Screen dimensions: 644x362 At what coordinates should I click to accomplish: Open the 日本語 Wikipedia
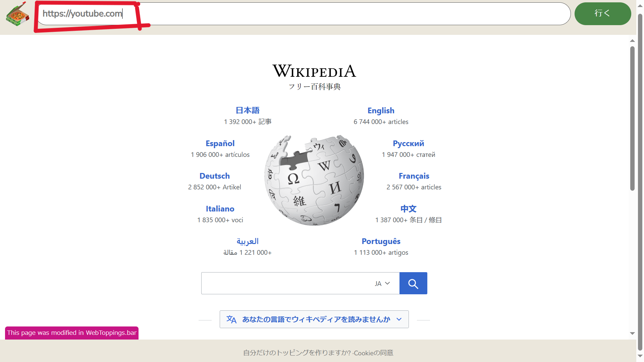click(x=247, y=110)
